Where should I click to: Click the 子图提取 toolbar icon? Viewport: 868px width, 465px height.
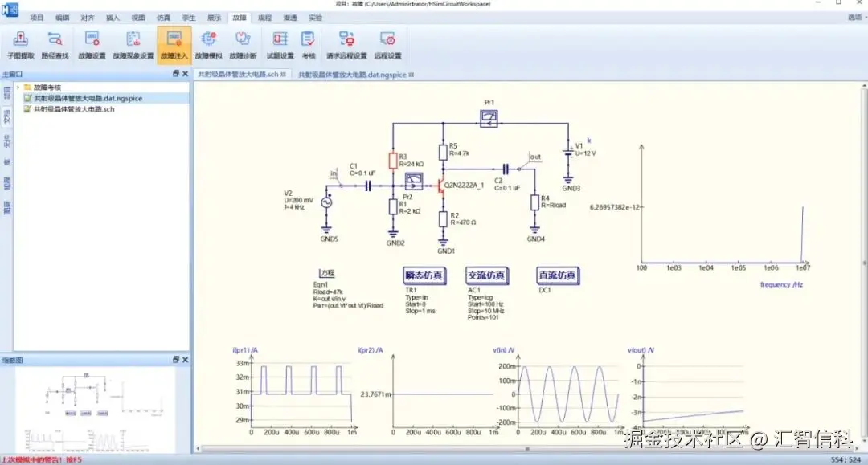[x=20, y=45]
